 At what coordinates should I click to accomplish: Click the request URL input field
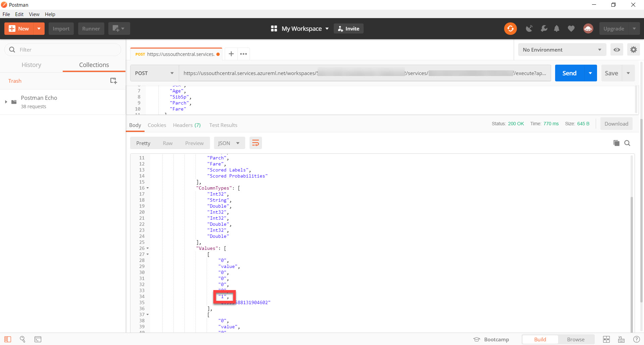pos(365,73)
